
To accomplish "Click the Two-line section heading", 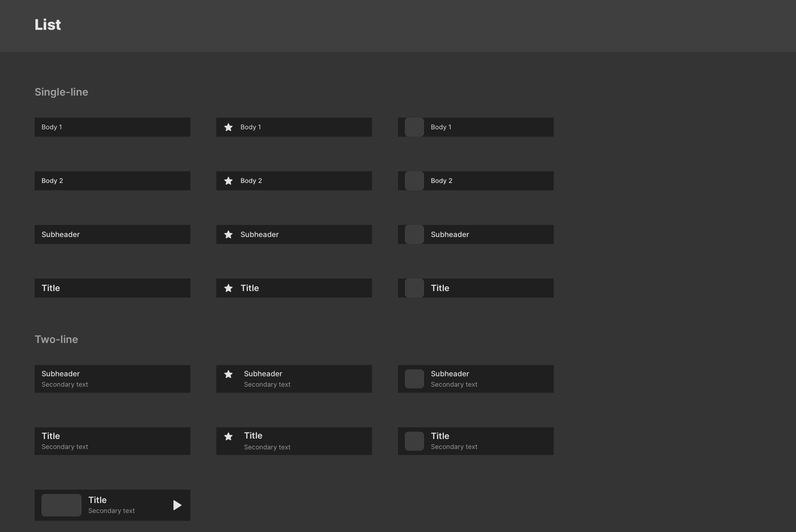I will coord(56,340).
